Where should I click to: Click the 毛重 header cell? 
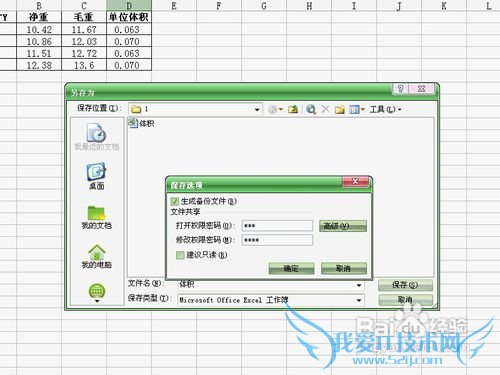click(x=84, y=17)
